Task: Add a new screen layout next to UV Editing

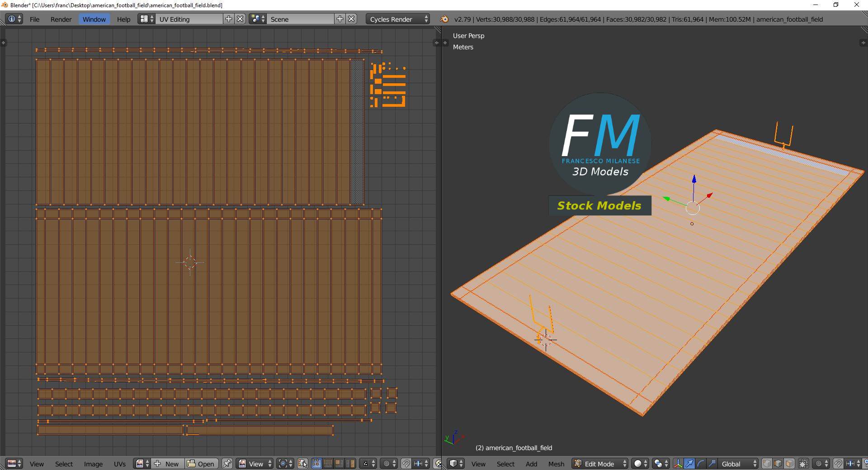Action: pyautogui.click(x=229, y=19)
